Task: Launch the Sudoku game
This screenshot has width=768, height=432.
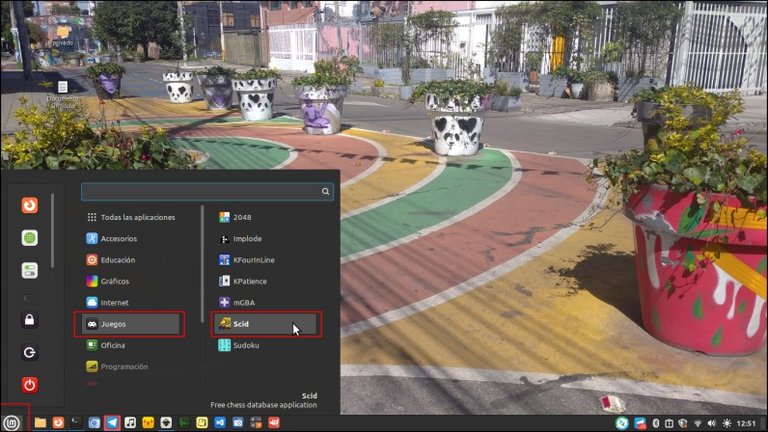Action: 267,345
